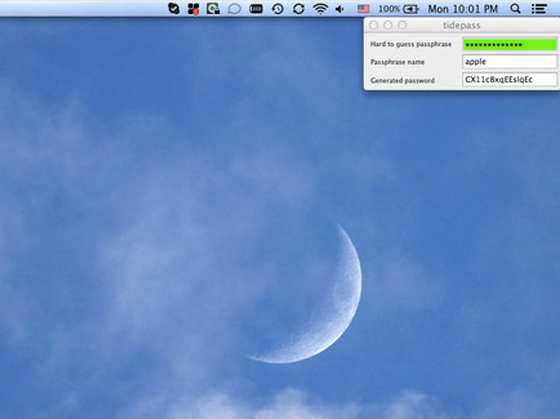Click the 100% battery percentage text

point(389,9)
